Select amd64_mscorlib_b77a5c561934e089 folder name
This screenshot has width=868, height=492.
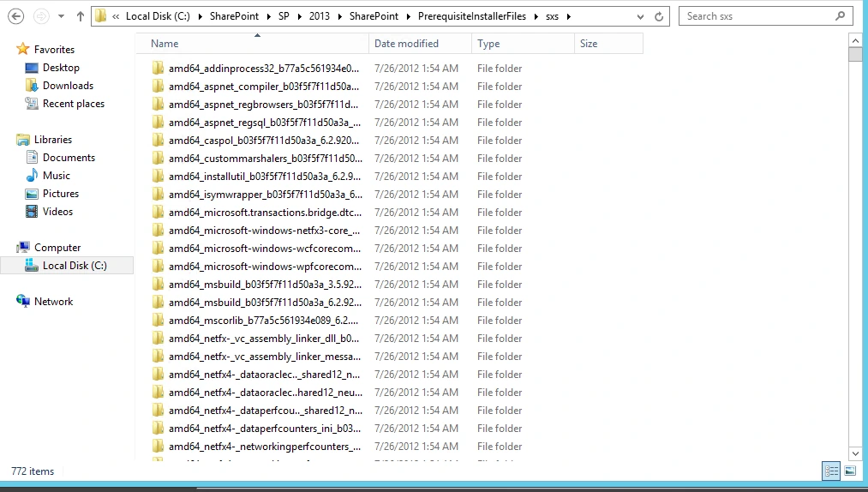pos(264,321)
